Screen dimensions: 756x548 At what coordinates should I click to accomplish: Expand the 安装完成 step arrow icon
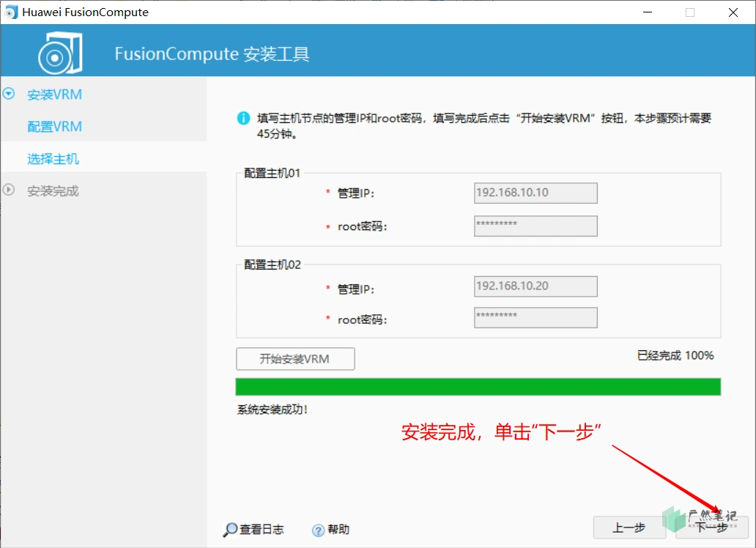[x=9, y=190]
